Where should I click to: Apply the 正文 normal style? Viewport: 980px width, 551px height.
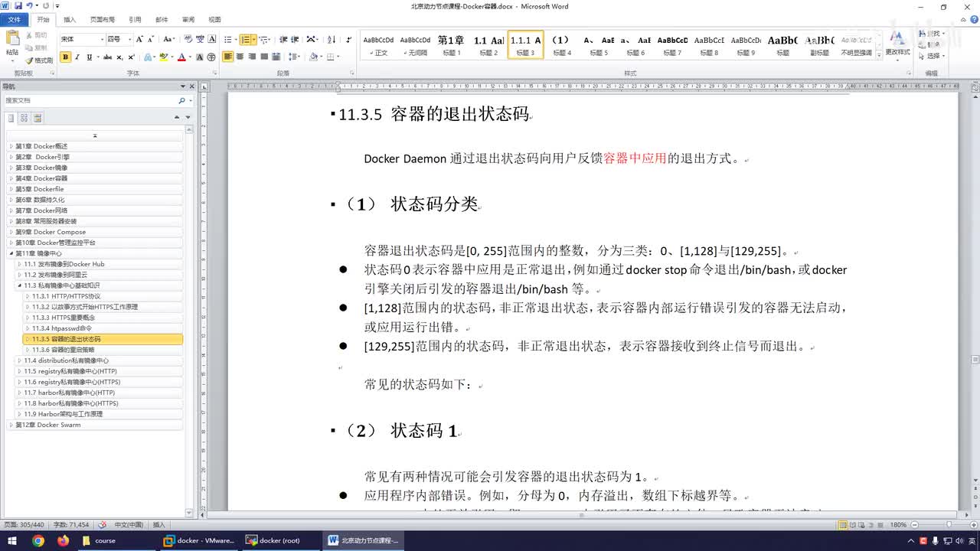click(x=378, y=45)
